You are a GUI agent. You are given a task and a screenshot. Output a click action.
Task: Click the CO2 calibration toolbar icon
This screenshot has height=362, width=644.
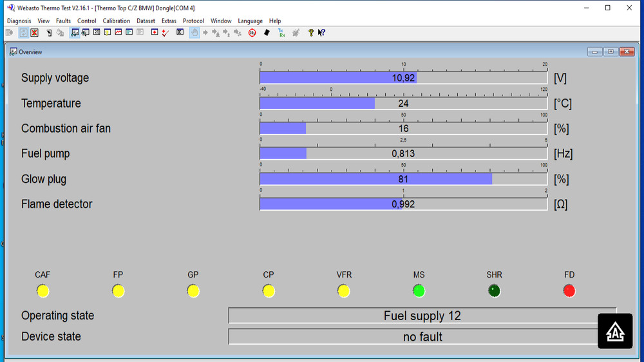pos(252,33)
